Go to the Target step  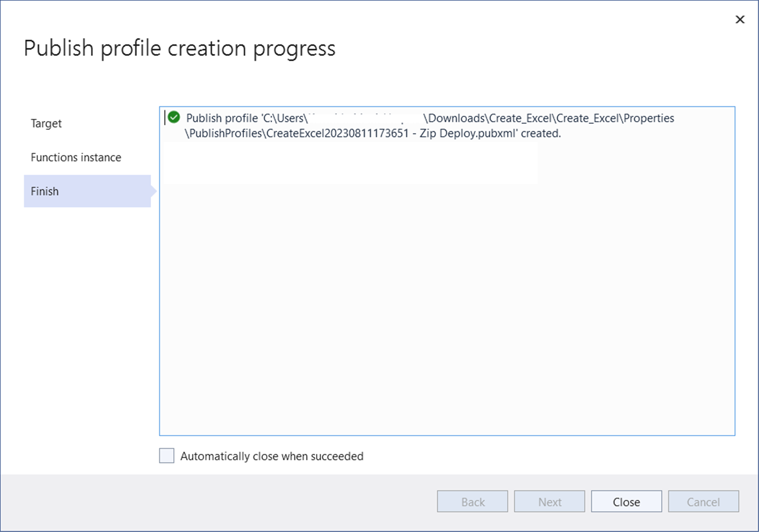point(46,123)
